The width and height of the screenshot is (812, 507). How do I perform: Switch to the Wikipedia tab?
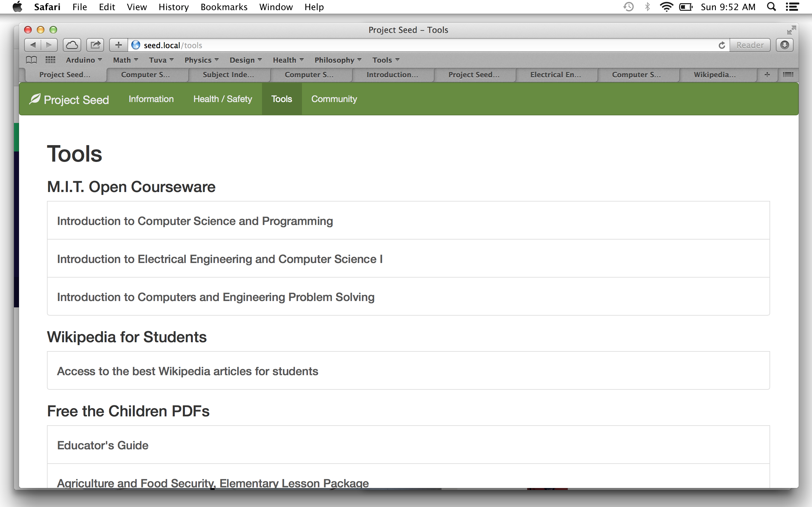(715, 75)
